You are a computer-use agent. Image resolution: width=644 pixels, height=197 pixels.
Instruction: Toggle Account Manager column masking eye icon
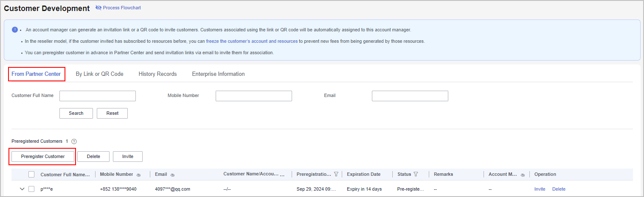click(523, 175)
